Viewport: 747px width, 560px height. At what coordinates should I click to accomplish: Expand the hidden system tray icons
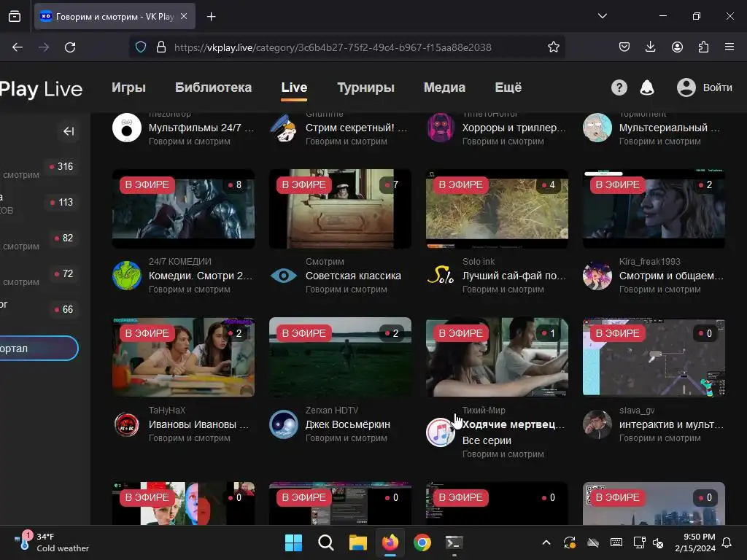tap(546, 542)
